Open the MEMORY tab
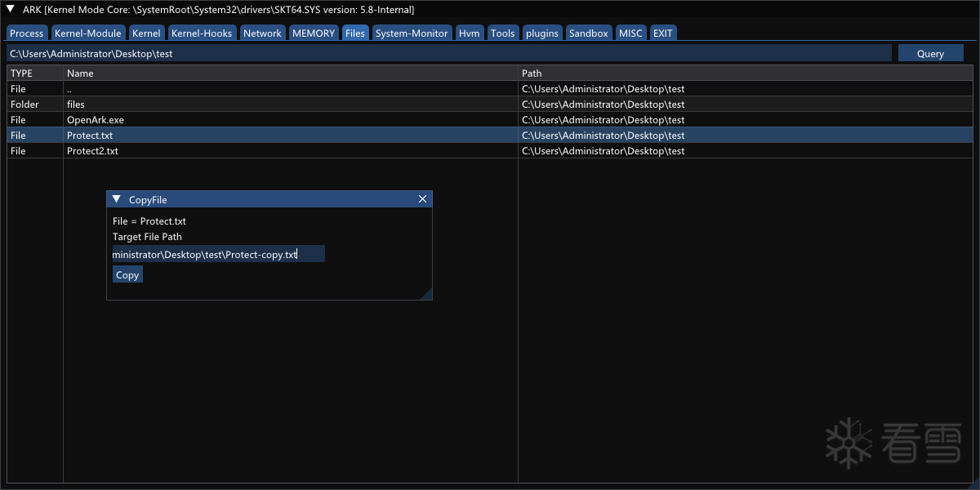This screenshot has width=980, height=490. 314,33
